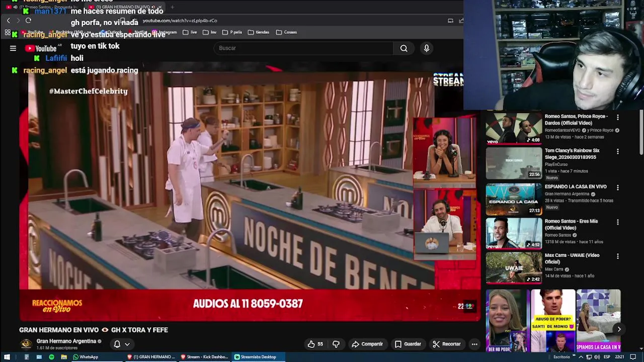Open the 'Cosaas' bookmarks folder

[286, 32]
